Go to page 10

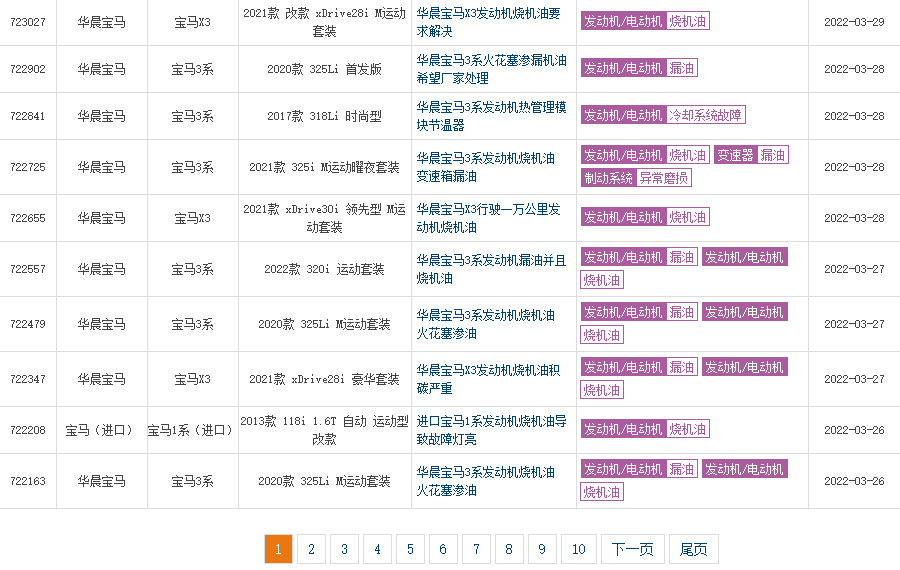(579, 549)
